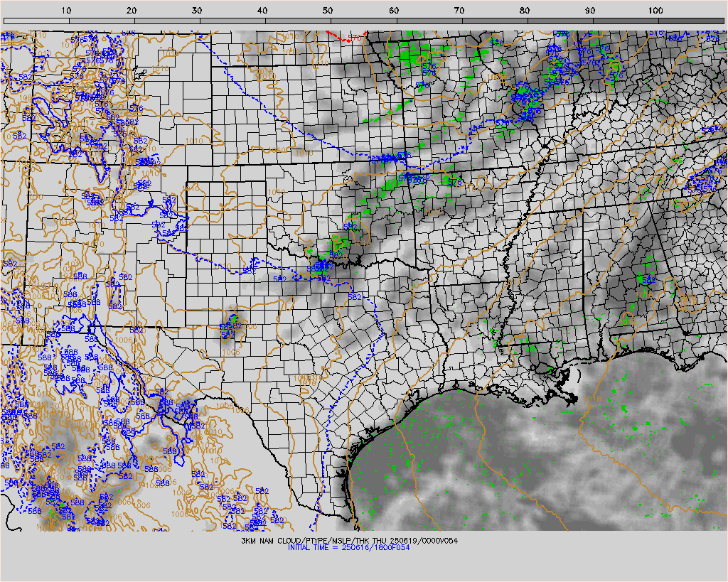This screenshot has height=582, width=728.
Task: Click the 20 label on cloud scale
Action: [132, 10]
